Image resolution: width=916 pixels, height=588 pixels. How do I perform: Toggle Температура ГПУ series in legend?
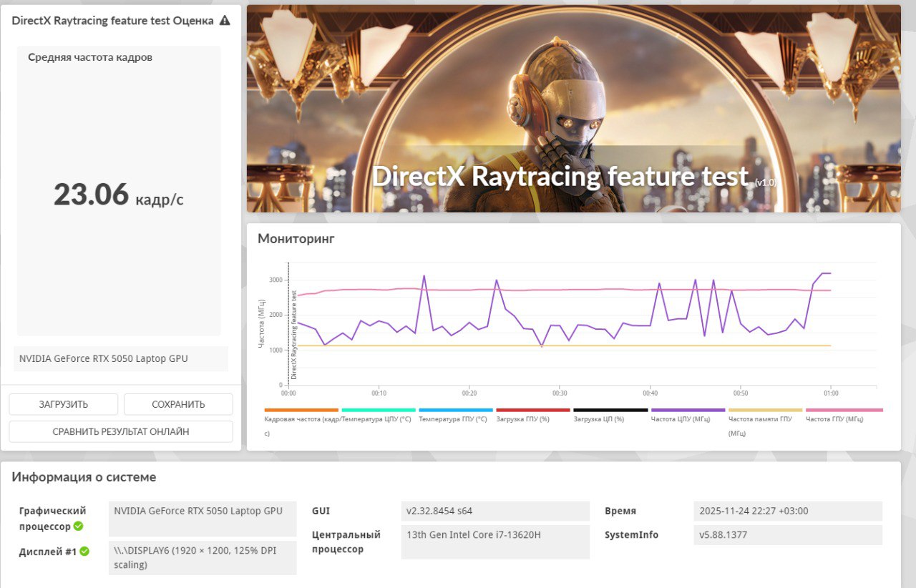coord(453,419)
